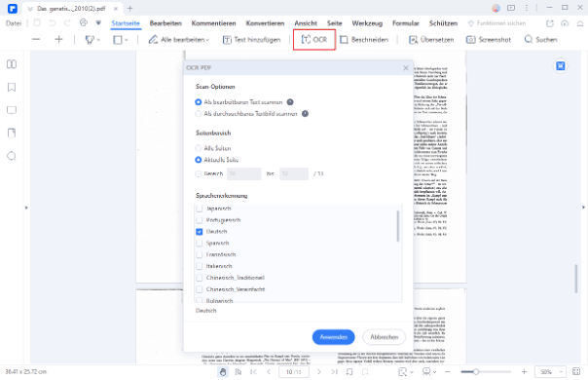Select the hand tool in bottom bar

223,372
